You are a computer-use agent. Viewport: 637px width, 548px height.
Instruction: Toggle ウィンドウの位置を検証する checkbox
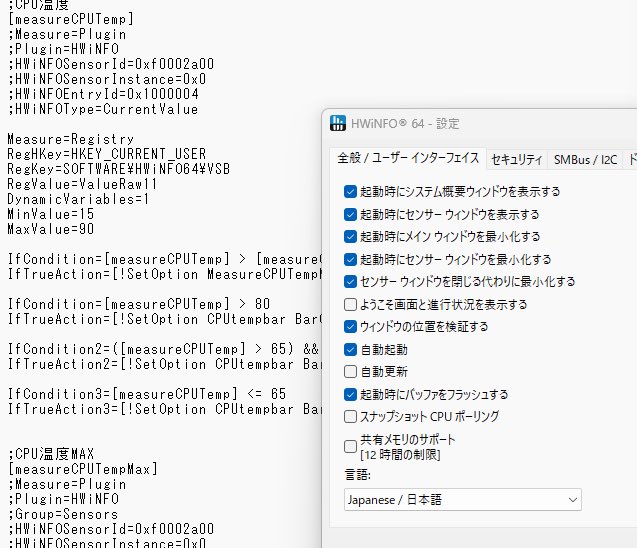pyautogui.click(x=350, y=327)
